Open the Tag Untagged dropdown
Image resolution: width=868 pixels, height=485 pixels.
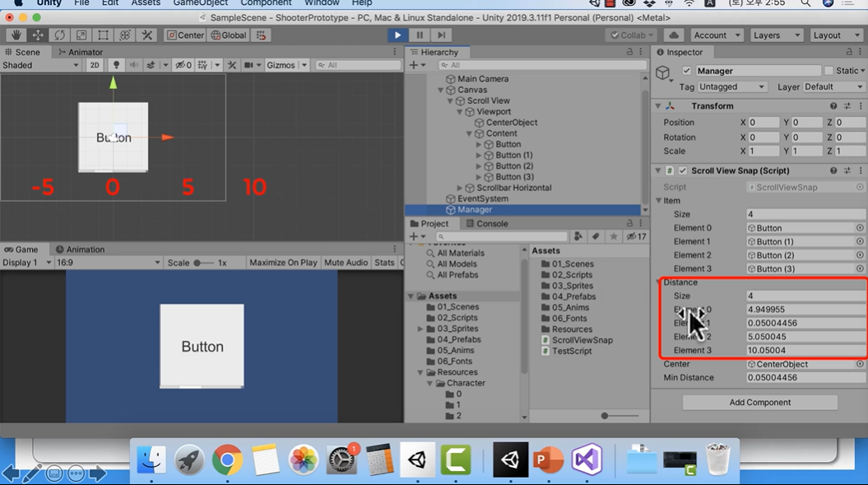pyautogui.click(x=731, y=87)
